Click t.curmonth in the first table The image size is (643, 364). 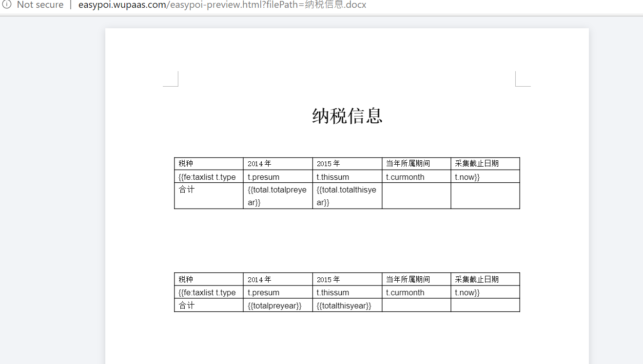click(x=405, y=177)
